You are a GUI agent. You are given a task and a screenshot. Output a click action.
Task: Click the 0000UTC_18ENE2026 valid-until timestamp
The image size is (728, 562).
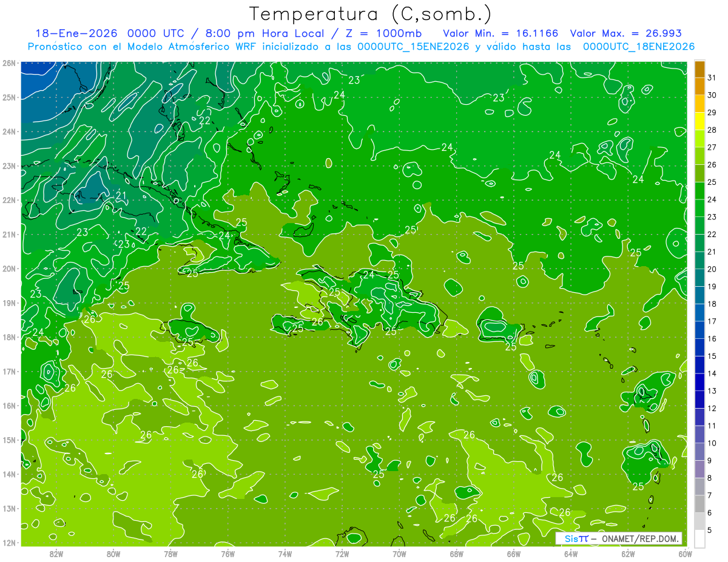click(639, 47)
